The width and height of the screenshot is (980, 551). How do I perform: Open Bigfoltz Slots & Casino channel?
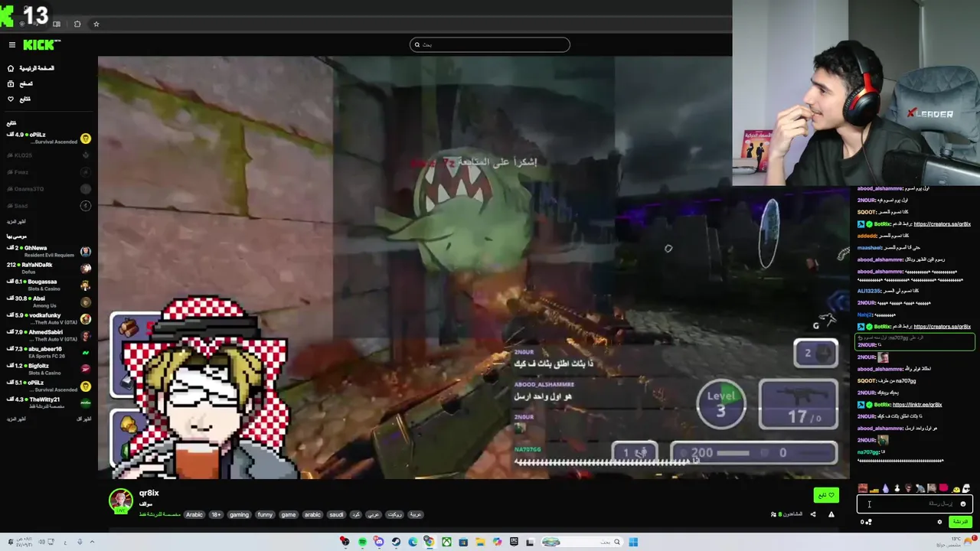click(49, 369)
